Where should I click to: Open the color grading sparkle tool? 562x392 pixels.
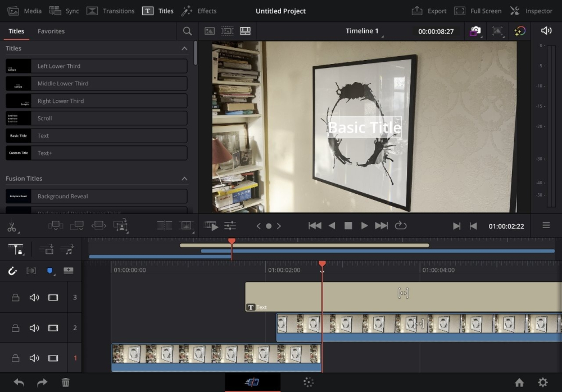click(x=520, y=31)
